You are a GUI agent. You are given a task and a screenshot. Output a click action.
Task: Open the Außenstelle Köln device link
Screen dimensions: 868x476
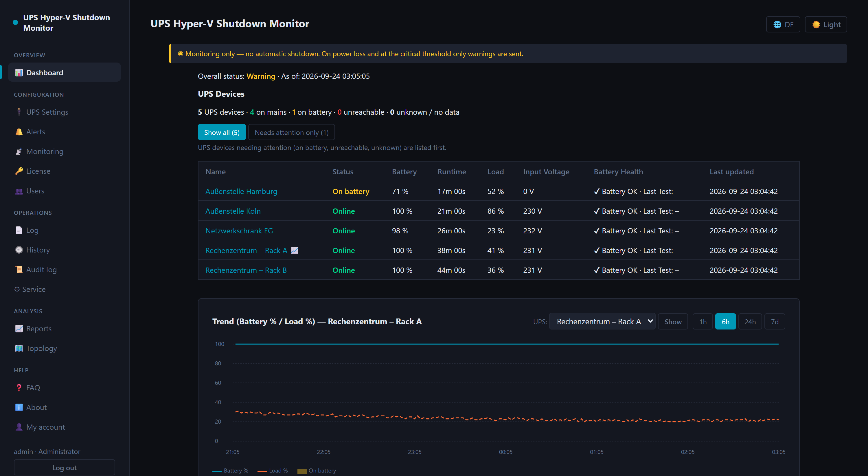[x=233, y=211]
